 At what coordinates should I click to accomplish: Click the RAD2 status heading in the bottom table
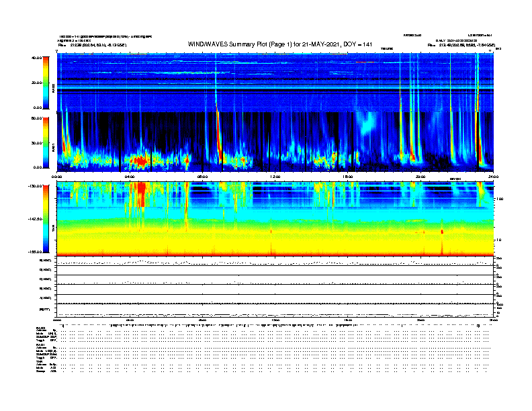(41, 328)
